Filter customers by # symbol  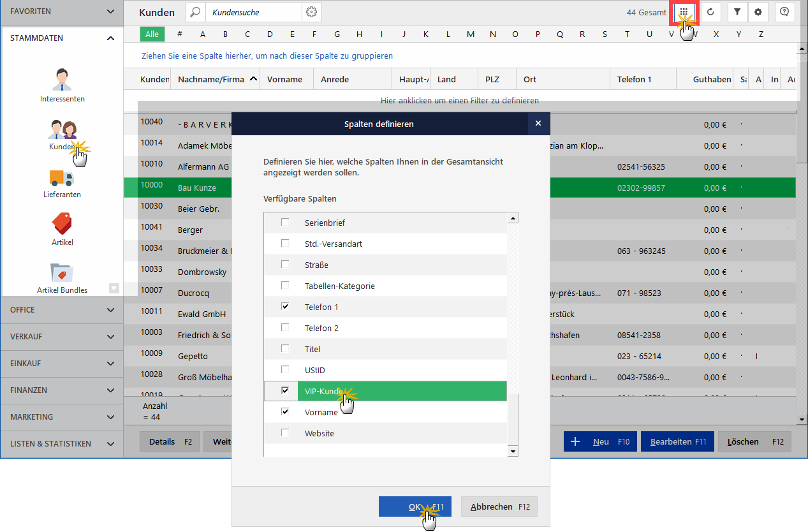click(x=180, y=34)
